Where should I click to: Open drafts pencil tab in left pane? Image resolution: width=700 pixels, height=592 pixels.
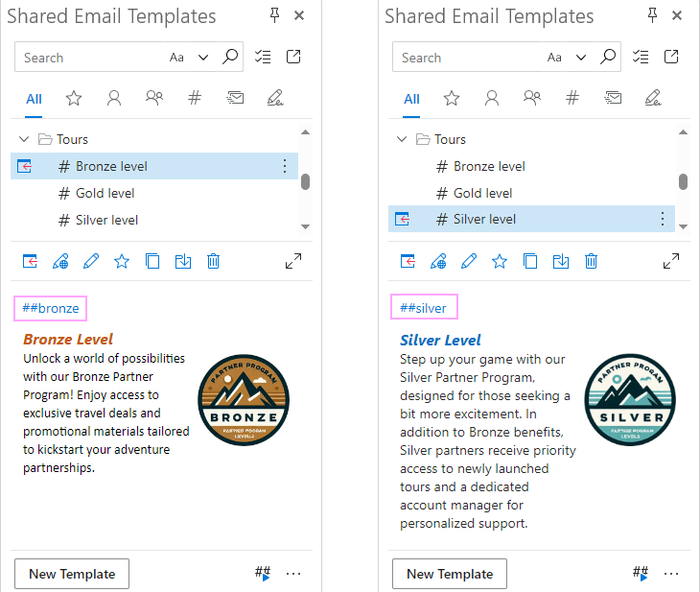[275, 98]
